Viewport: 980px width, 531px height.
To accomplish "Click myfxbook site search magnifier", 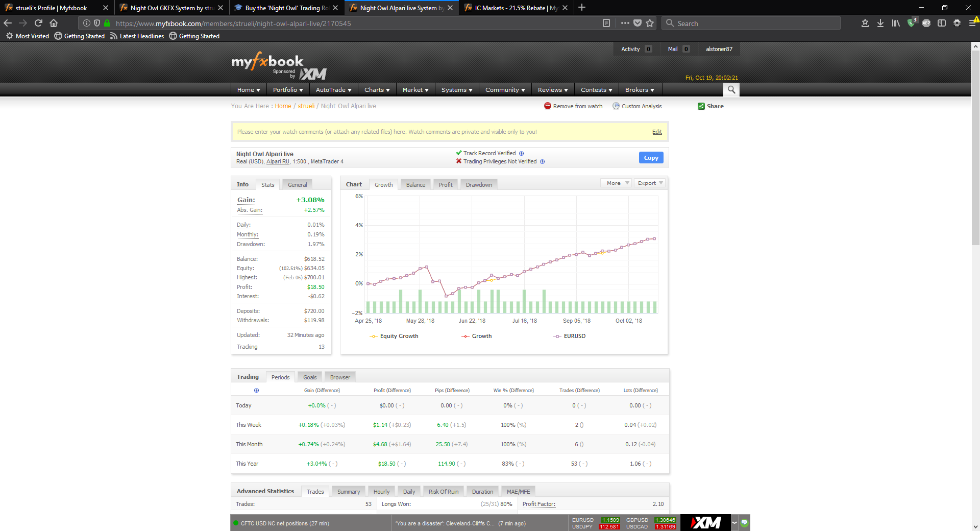I will pyautogui.click(x=731, y=90).
